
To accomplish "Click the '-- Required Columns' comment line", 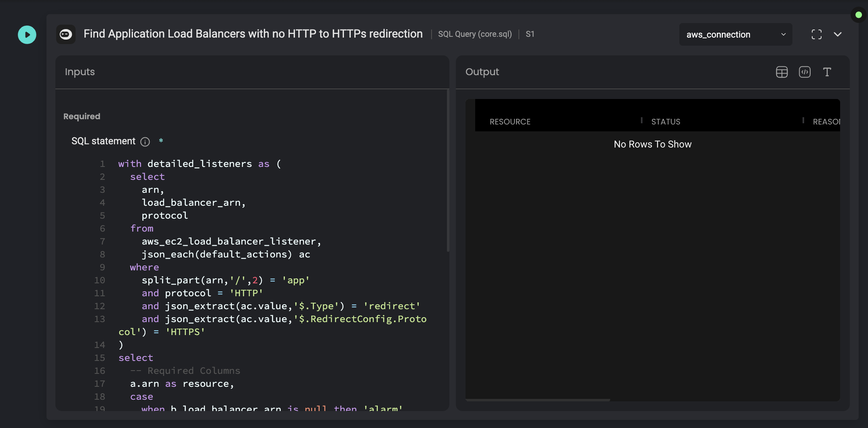I will [185, 371].
